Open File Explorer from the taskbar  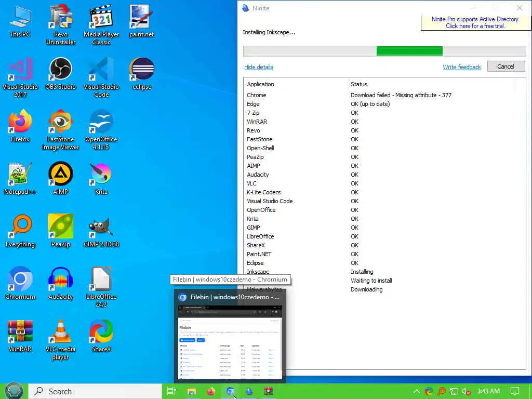pyautogui.click(x=192, y=391)
